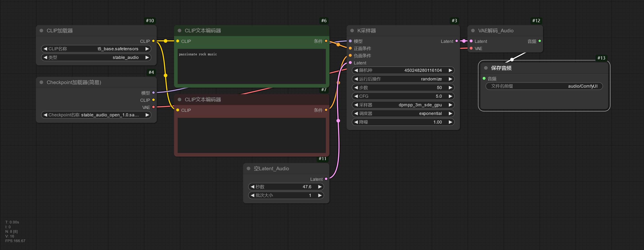Click the Latent input port on VAE解码_Audio
644x250 pixels.
(471, 41)
